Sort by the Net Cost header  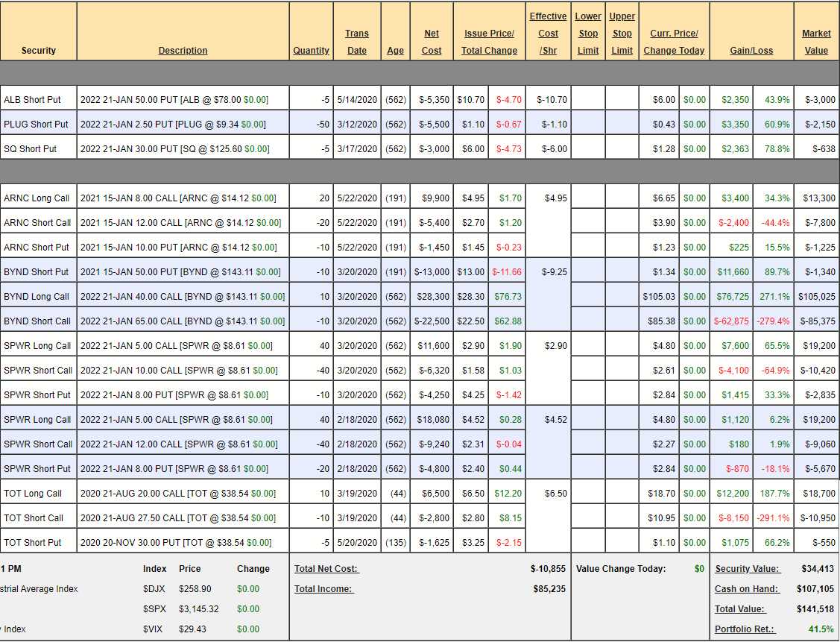coord(432,42)
